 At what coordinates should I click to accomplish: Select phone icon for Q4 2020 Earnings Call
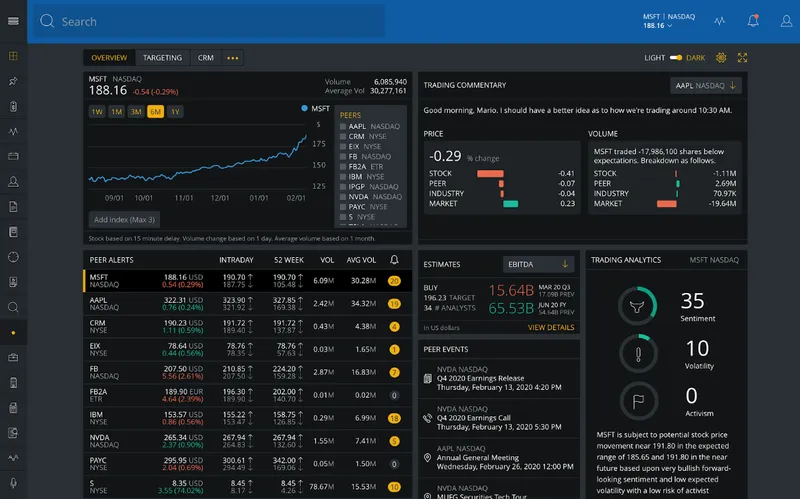tap(428, 418)
